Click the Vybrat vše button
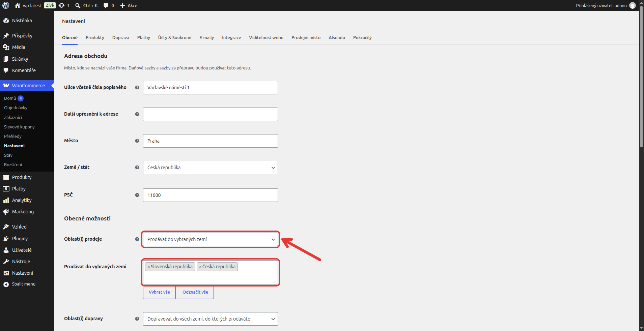The width and height of the screenshot is (644, 331). 159,292
